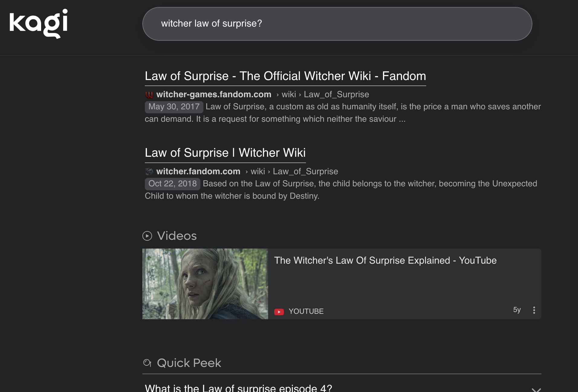Click the witcher.fandom.com wolf favicon

(x=149, y=172)
